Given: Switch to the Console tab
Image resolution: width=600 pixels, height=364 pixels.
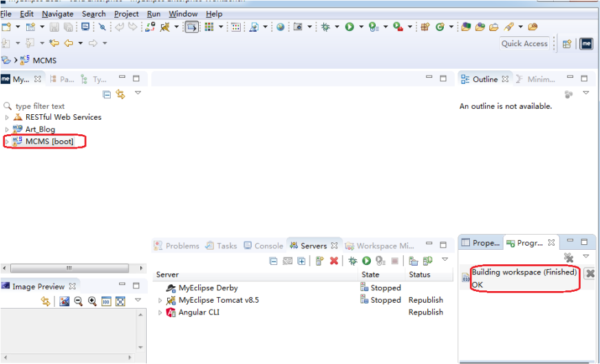Looking at the screenshot, I should click(264, 246).
